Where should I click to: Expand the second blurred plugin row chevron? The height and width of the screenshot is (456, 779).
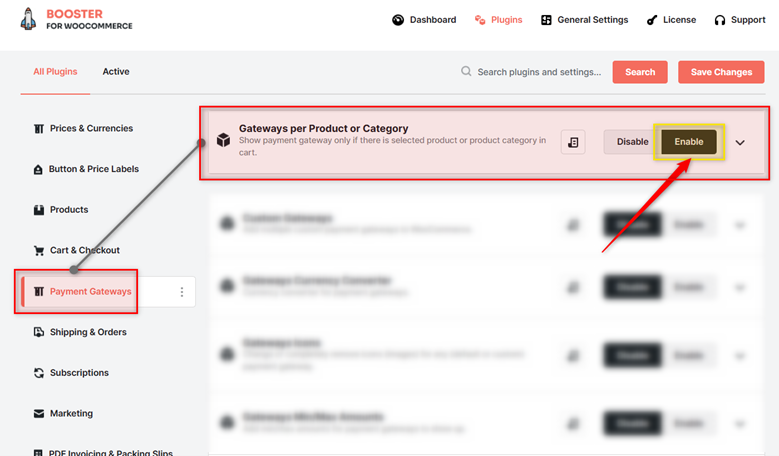740,287
